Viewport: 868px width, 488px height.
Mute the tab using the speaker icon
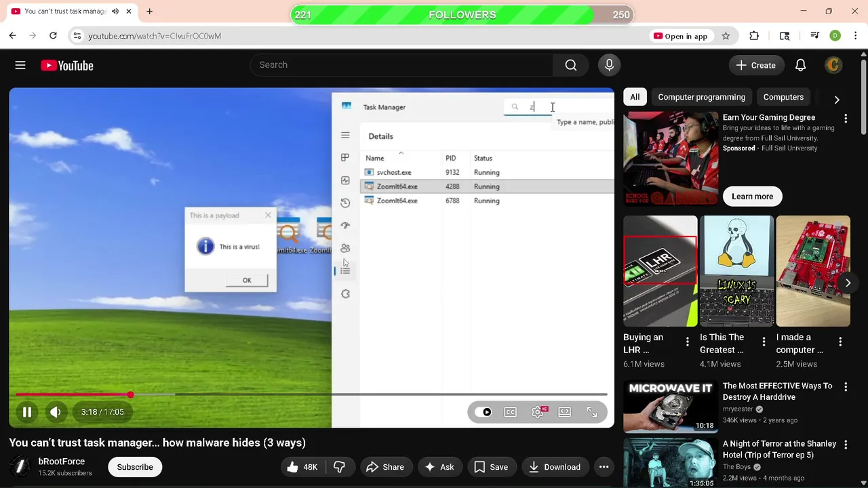[115, 12]
